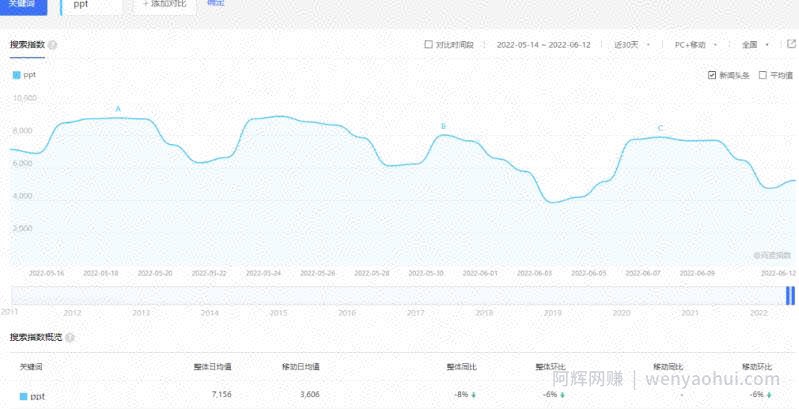Viewport: 799px width, 409px height.
Task: Click 2015 on the year timeline
Action: [x=278, y=313]
